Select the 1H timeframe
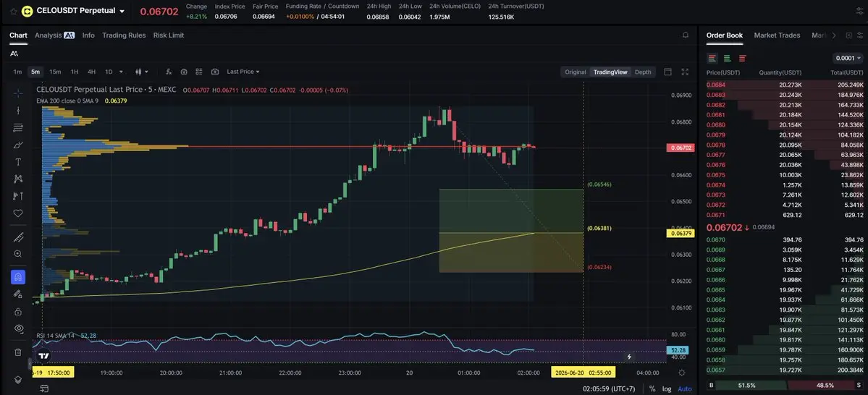The image size is (868, 395). pyautogui.click(x=74, y=72)
